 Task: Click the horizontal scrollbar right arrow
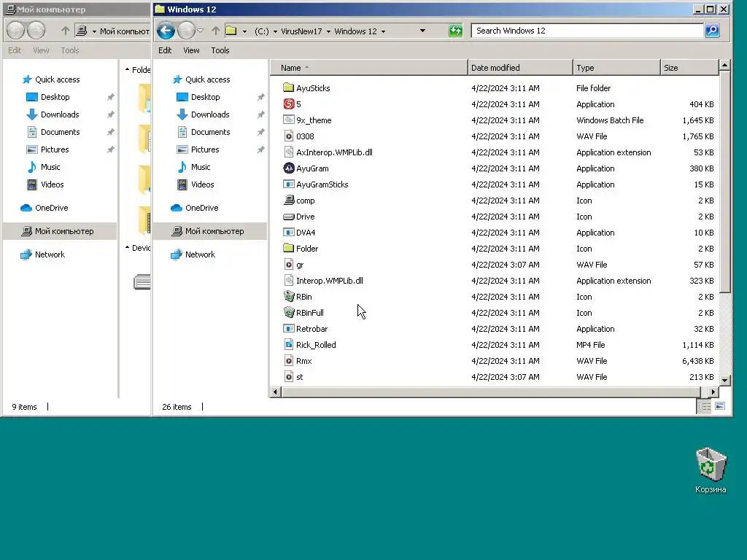[x=713, y=392]
